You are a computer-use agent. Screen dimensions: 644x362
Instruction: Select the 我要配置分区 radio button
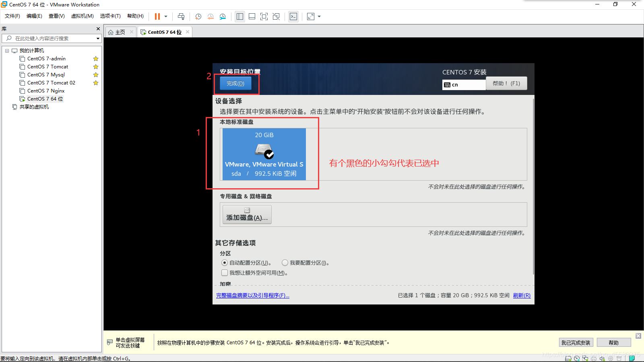click(285, 263)
